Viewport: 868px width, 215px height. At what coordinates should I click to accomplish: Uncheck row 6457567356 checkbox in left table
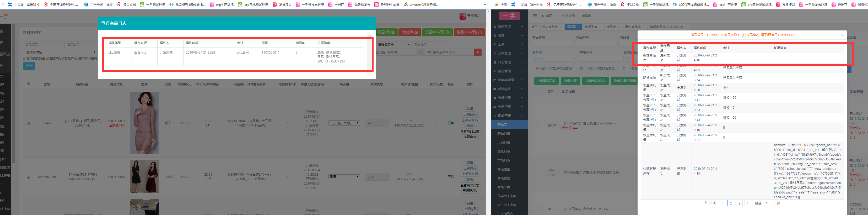click(29, 177)
